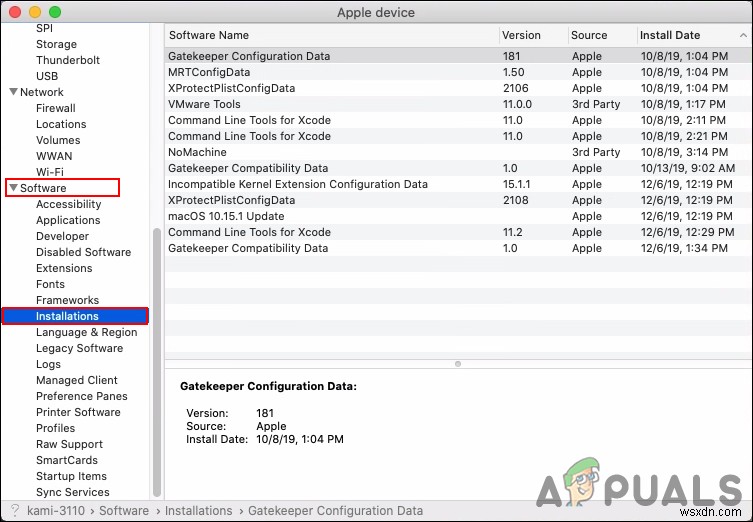This screenshot has width=753, height=522.
Task: Open Startup Items in sidebar
Action: click(x=72, y=476)
